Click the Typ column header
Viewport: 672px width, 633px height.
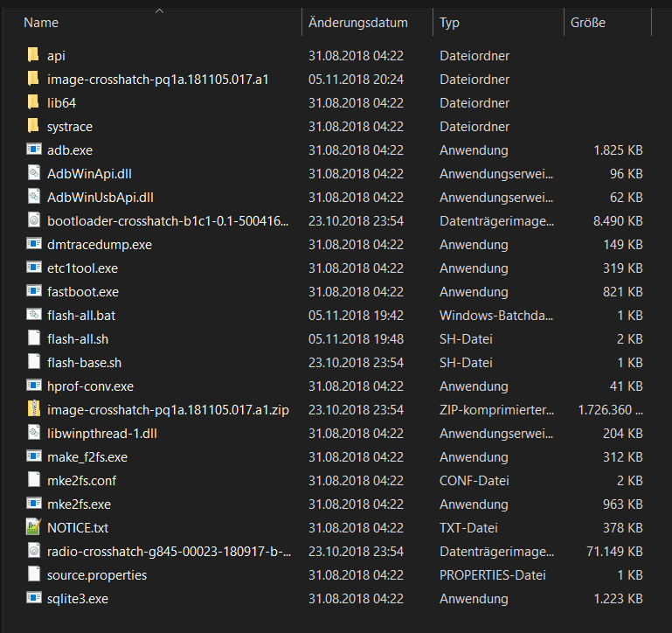[449, 23]
